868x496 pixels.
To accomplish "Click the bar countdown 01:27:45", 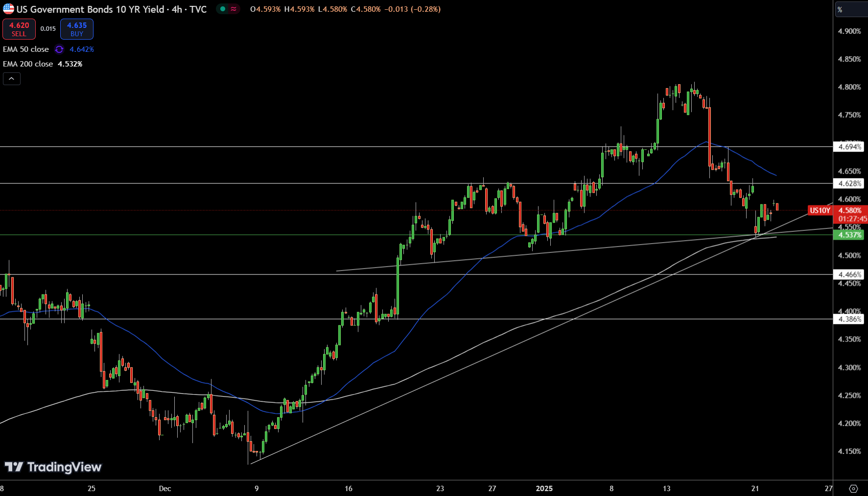I will click(852, 219).
